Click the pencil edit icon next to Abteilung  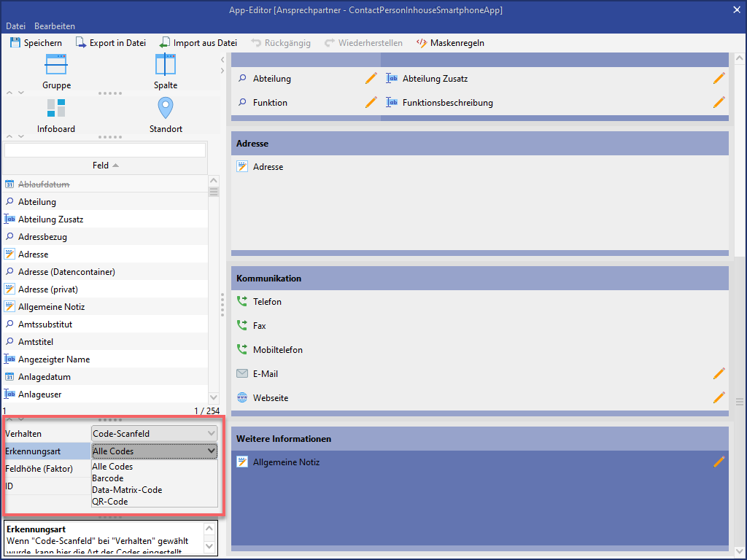point(371,79)
